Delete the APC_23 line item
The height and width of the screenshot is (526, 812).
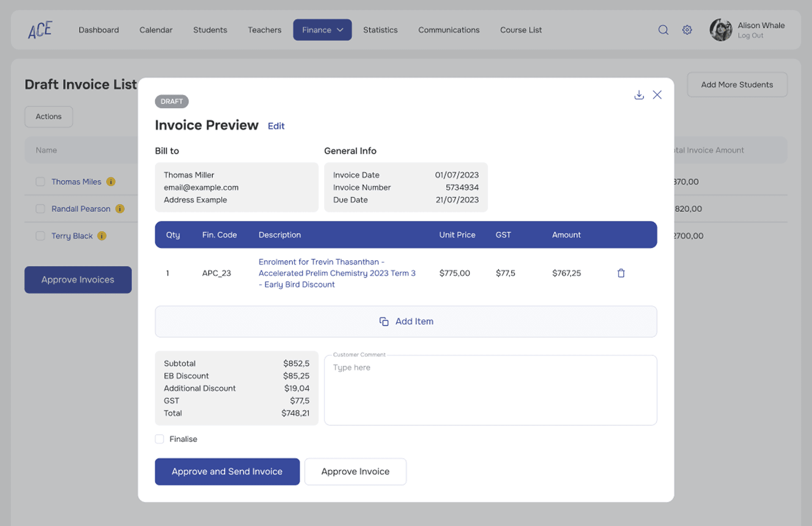(620, 273)
